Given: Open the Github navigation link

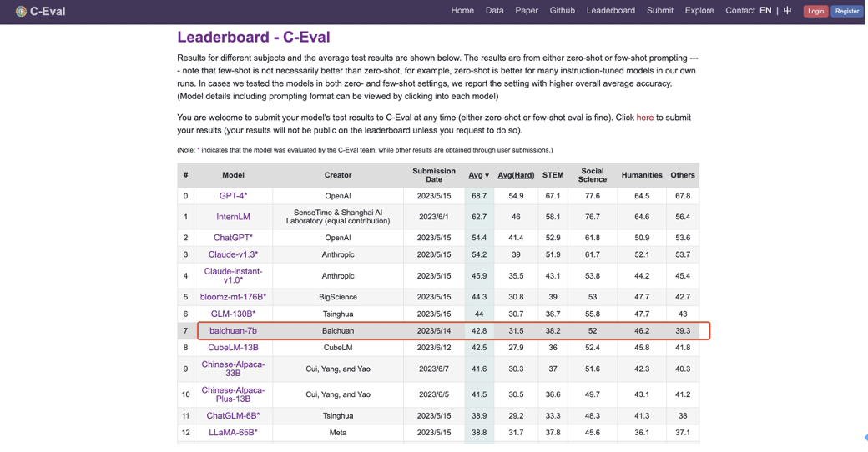Looking at the screenshot, I should click(562, 11).
